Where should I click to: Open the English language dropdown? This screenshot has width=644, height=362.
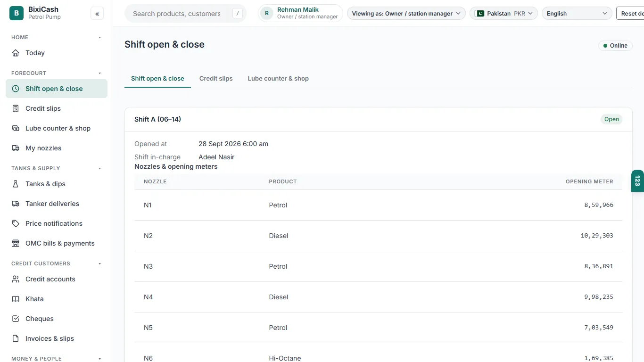[x=577, y=14]
